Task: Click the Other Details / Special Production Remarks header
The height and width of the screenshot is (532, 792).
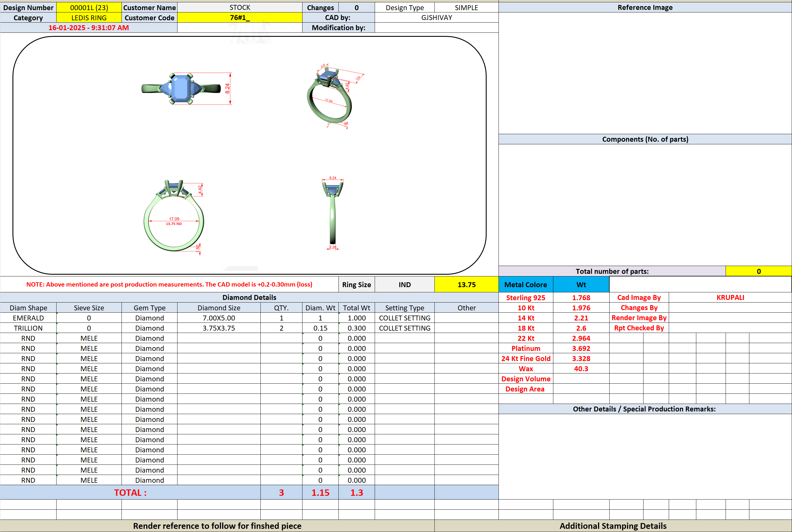Action: [645, 409]
